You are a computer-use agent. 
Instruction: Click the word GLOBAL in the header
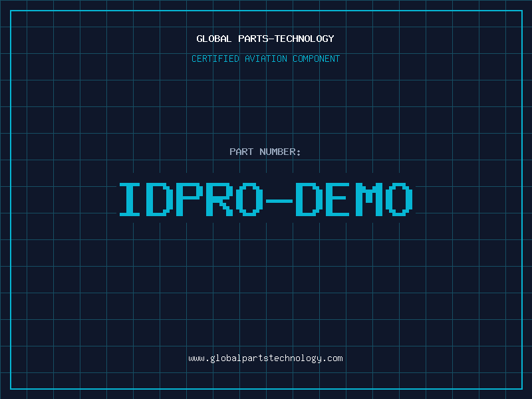(214, 39)
